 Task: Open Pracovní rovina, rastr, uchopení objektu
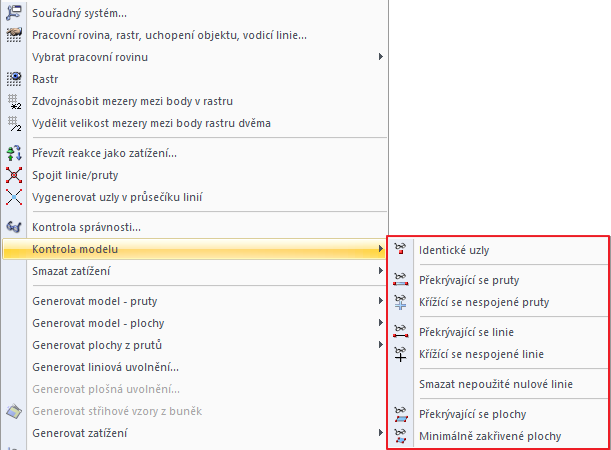tap(170, 35)
